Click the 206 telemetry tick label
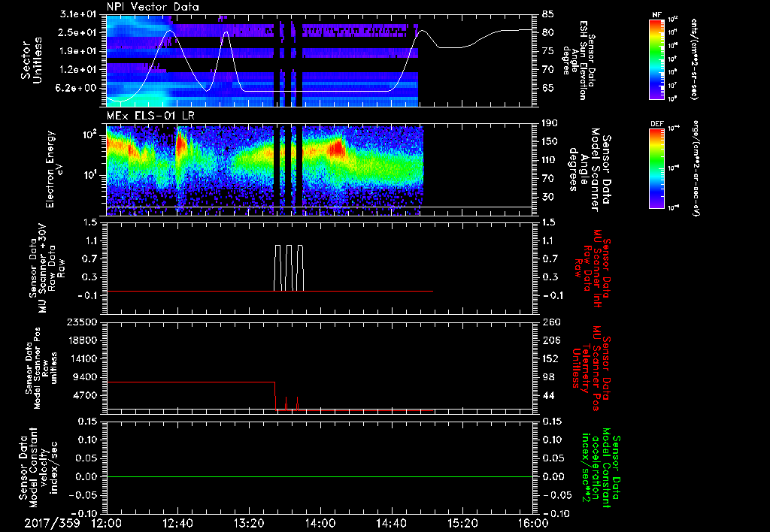 pos(551,340)
